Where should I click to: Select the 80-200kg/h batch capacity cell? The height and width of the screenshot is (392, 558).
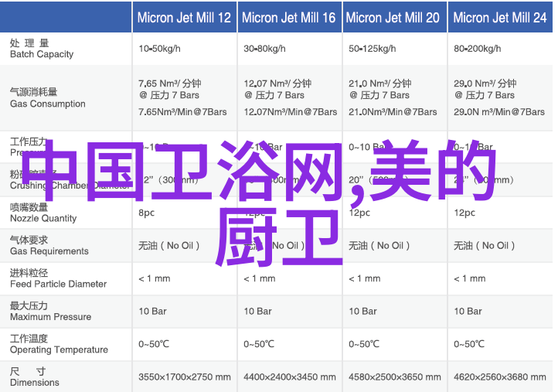[x=479, y=49]
